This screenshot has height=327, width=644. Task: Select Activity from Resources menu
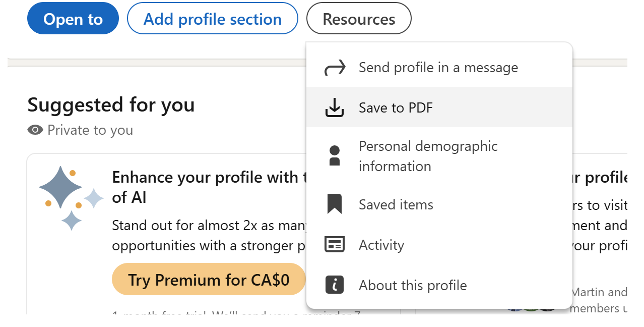coord(381,245)
